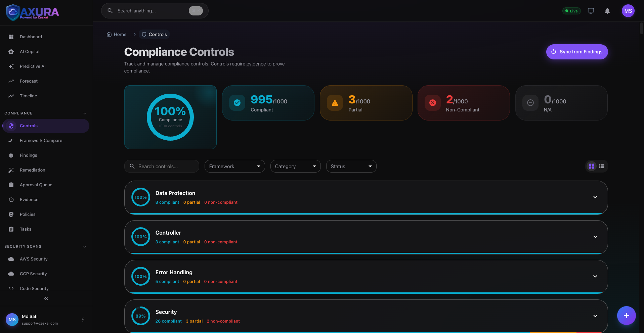644x333 pixels.
Task: Open the MS profile avatar in header
Action: coord(628,11)
